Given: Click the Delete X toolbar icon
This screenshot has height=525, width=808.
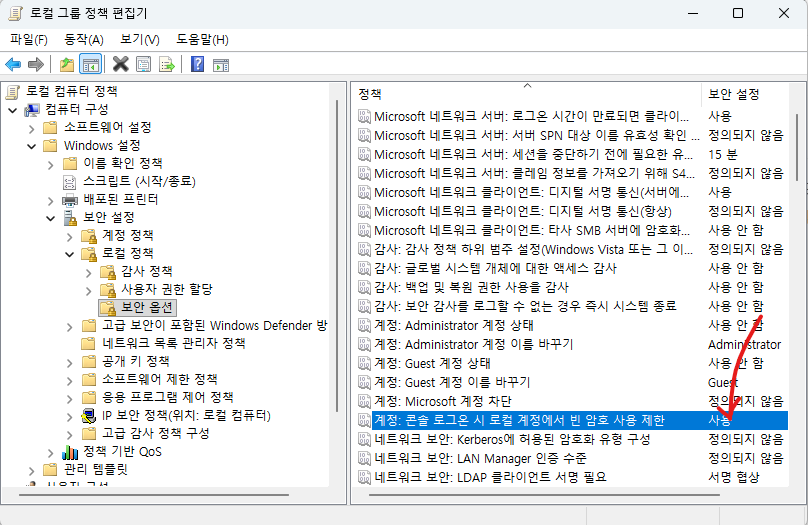Looking at the screenshot, I should 121,64.
